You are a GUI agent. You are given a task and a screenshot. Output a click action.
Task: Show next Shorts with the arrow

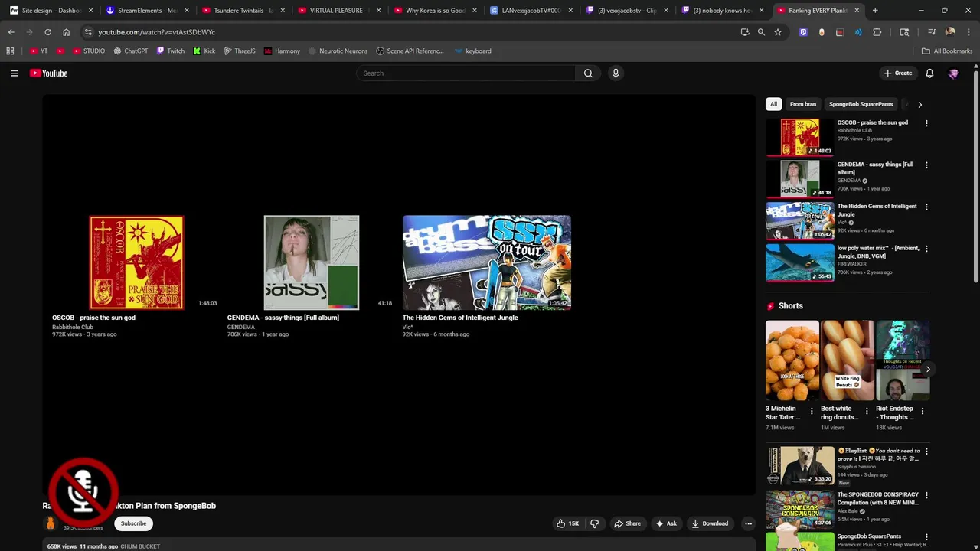click(x=927, y=369)
